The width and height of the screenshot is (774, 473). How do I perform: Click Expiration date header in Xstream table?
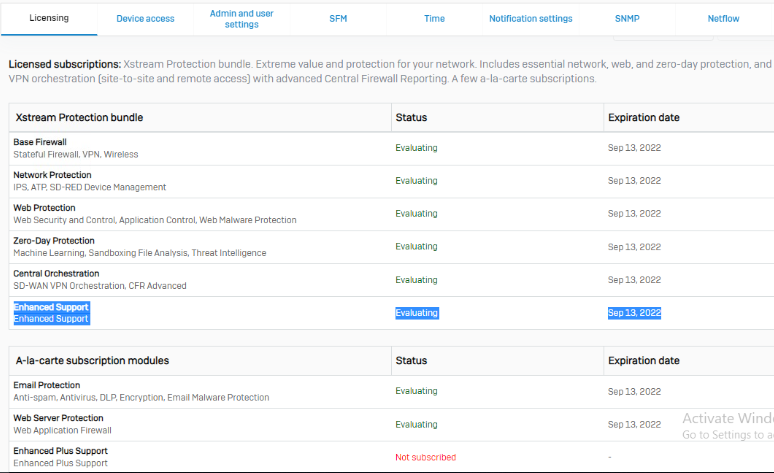pyautogui.click(x=644, y=118)
